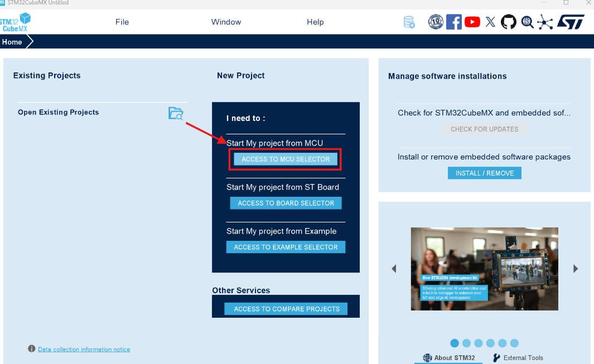The height and width of the screenshot is (364, 594).
Task: Click the 'Install or remove embedded software packages' text
Action: tap(484, 157)
